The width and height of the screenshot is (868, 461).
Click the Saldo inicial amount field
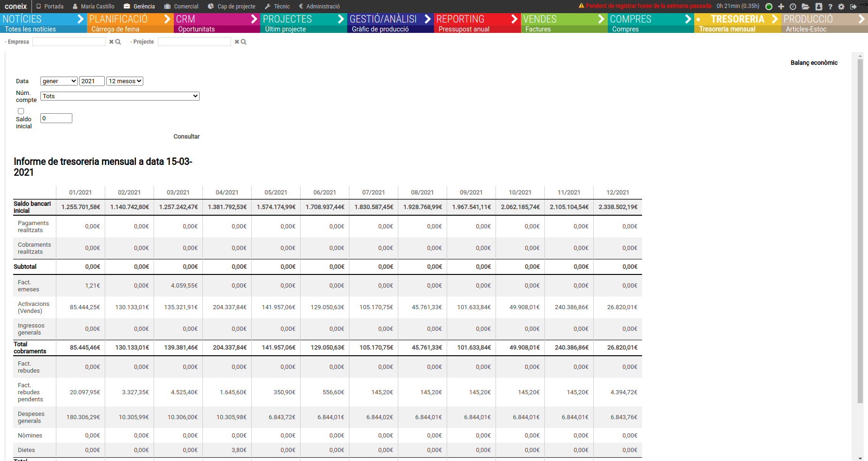[x=56, y=118]
